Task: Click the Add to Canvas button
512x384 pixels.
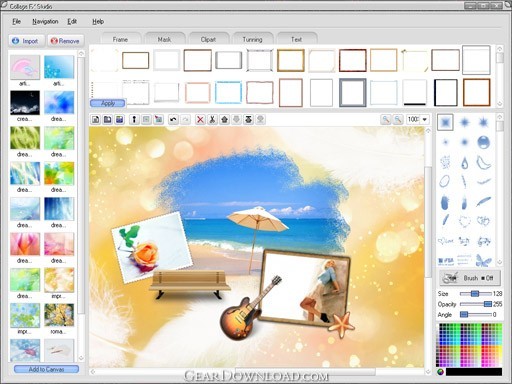Action: click(x=46, y=369)
